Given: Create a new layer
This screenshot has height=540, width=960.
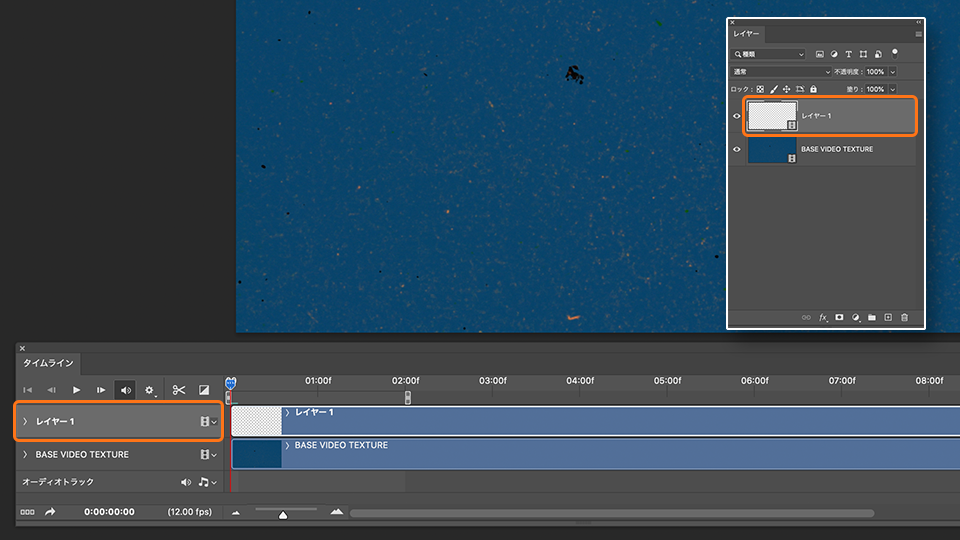Looking at the screenshot, I should point(888,317).
